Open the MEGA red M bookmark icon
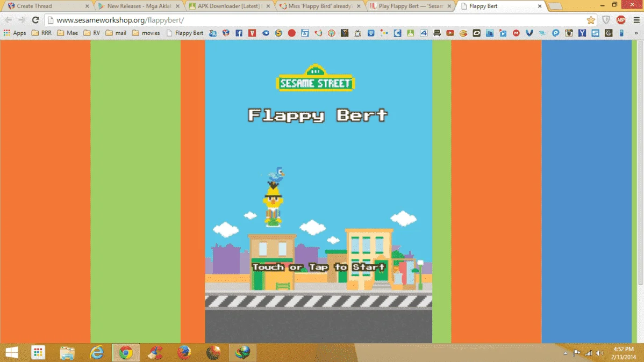This screenshot has height=362, width=644. pos(516,33)
